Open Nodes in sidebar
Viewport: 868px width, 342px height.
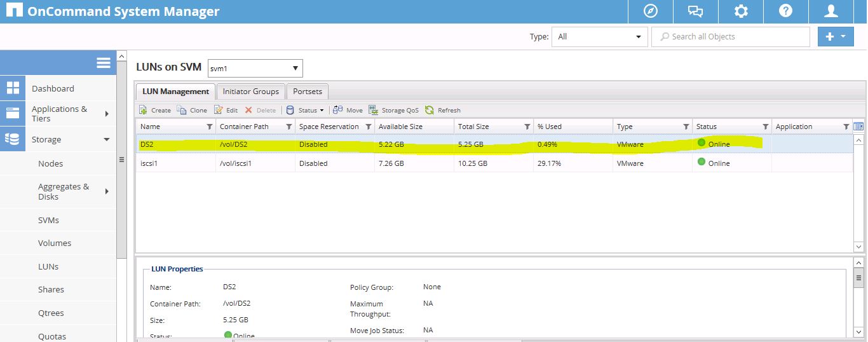pyautogui.click(x=51, y=163)
